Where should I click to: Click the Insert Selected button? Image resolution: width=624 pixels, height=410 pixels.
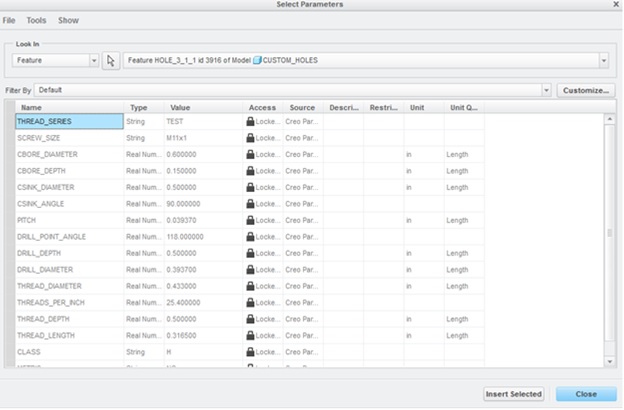point(513,394)
